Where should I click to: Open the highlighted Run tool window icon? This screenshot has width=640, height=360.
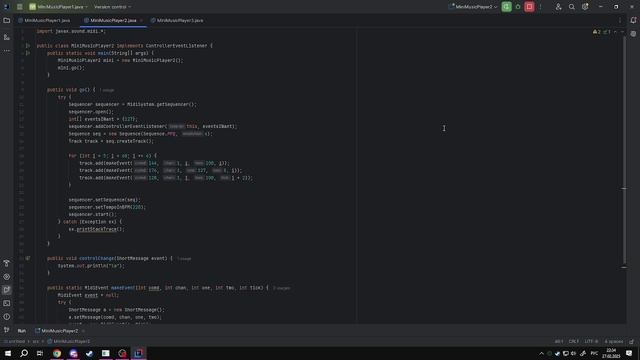(x=7, y=290)
